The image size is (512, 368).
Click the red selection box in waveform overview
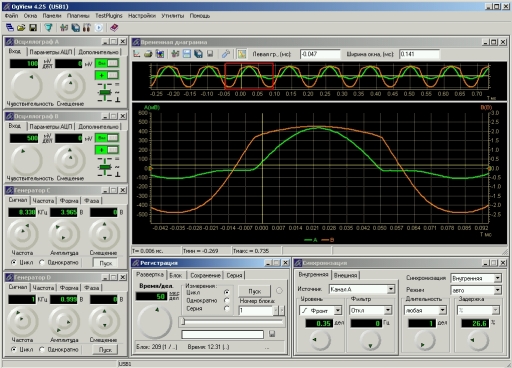pos(249,76)
